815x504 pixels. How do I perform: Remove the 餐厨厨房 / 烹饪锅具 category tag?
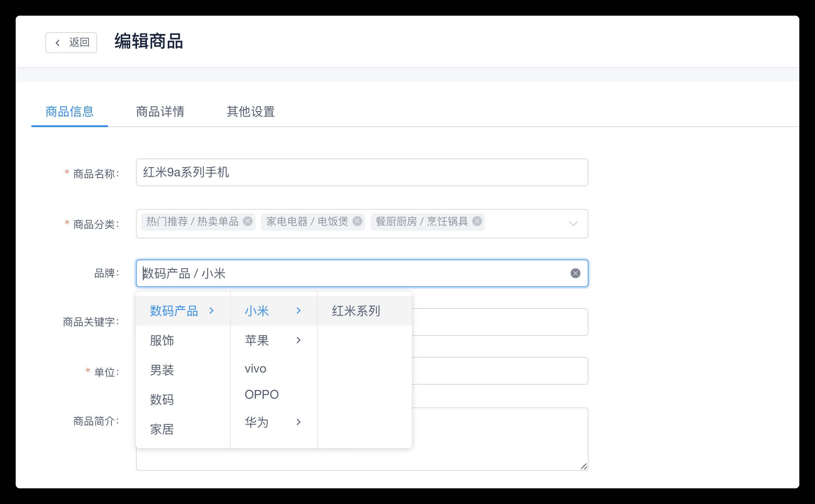pos(477,221)
